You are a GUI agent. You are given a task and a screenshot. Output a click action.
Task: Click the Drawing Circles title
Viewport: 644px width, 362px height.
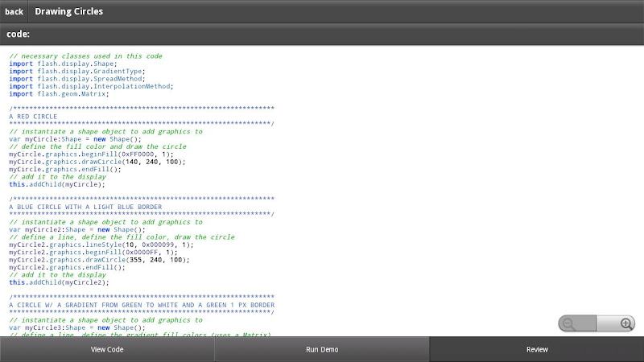[69, 11]
